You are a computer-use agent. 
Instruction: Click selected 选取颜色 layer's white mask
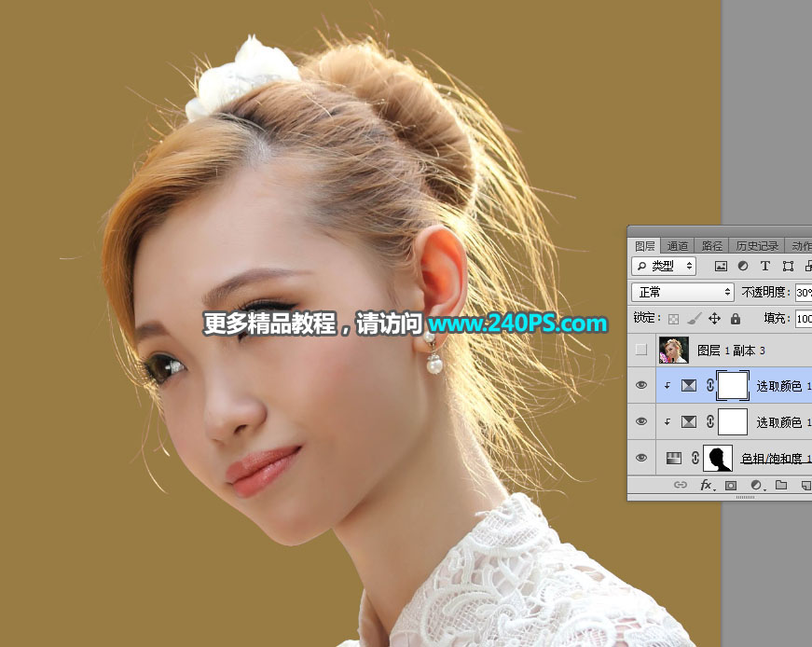coord(733,385)
